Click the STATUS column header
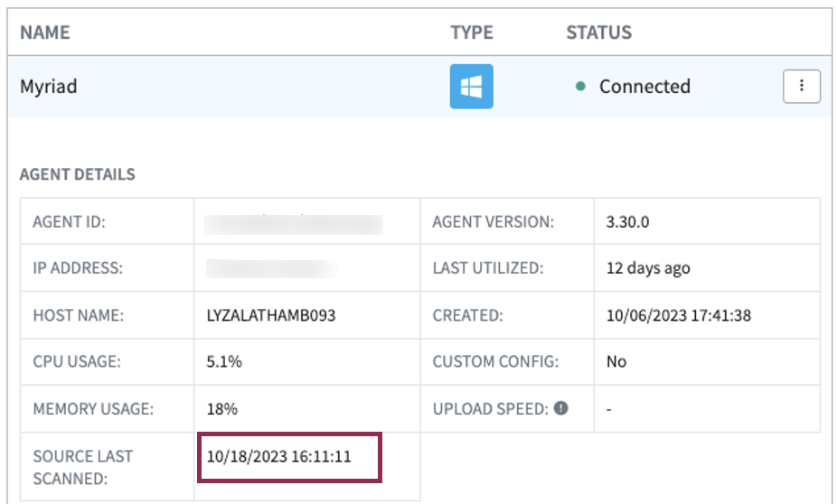837x504 pixels. click(598, 33)
